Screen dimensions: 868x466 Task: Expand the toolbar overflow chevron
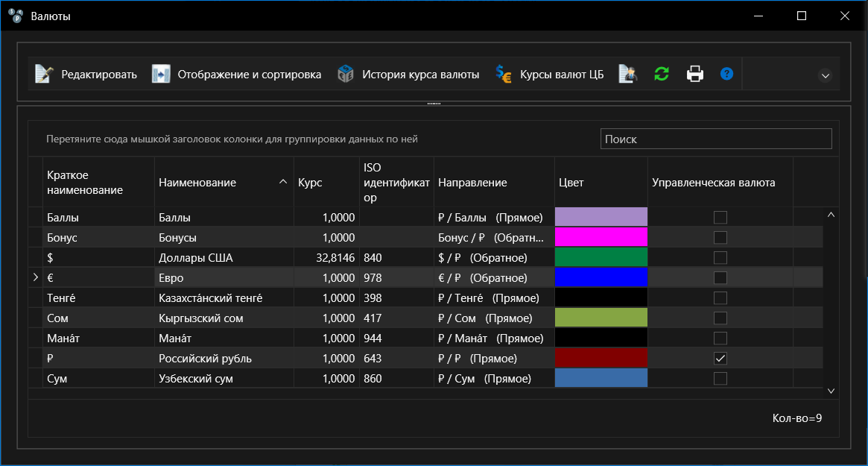point(826,75)
